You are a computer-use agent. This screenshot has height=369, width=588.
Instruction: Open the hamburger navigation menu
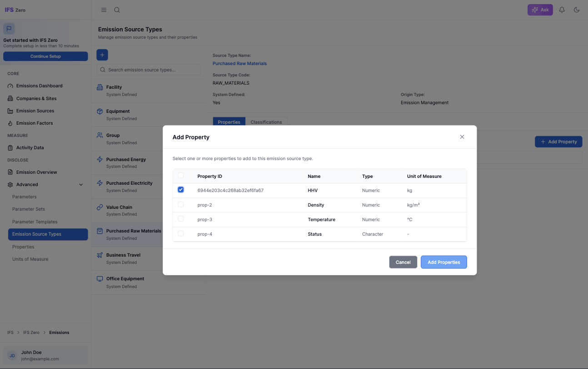pyautogui.click(x=104, y=10)
